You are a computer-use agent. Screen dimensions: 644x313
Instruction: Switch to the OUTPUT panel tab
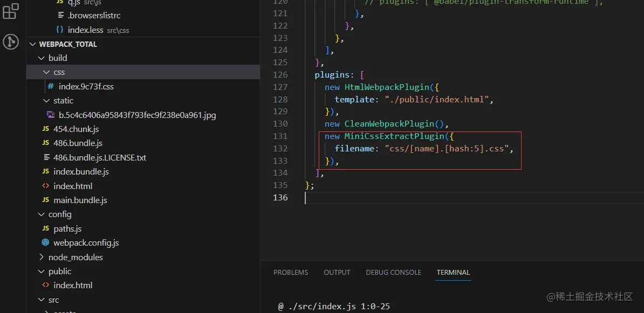click(337, 273)
